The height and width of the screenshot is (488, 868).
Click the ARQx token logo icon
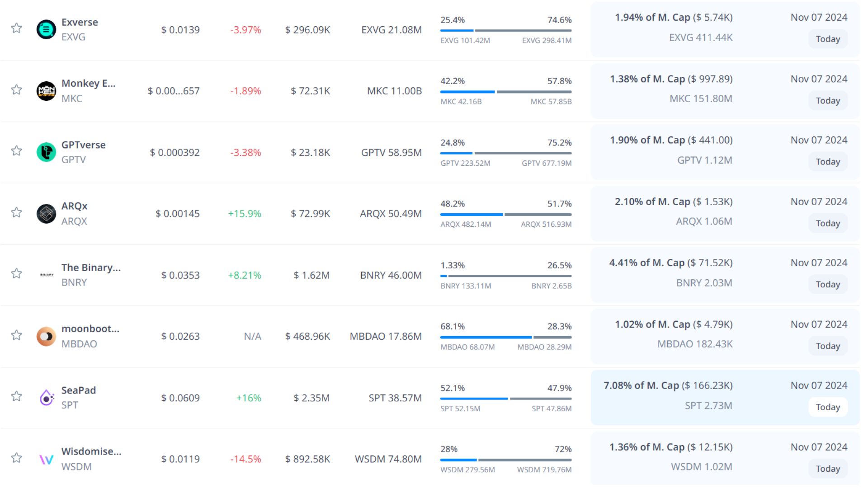(x=46, y=214)
